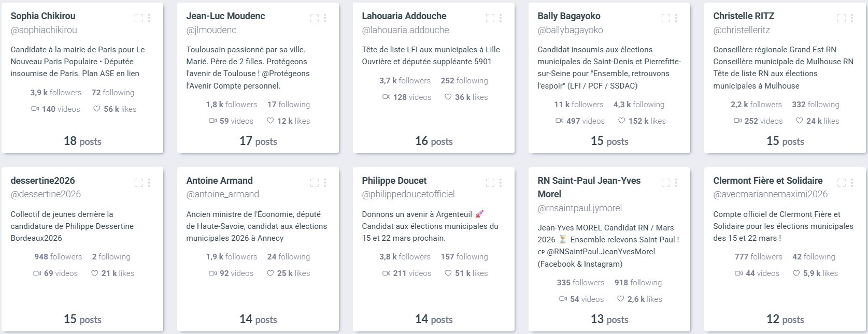Click the expand icon on Antoine Armand's card
868x334 pixels.
[314, 183]
